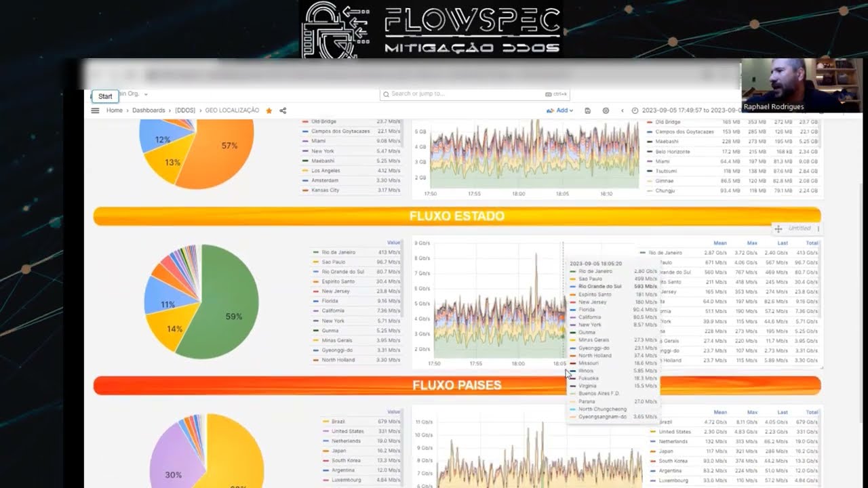Select South Korea in countries pie legend
Viewport: 868px width, 488px height.
pos(345,461)
